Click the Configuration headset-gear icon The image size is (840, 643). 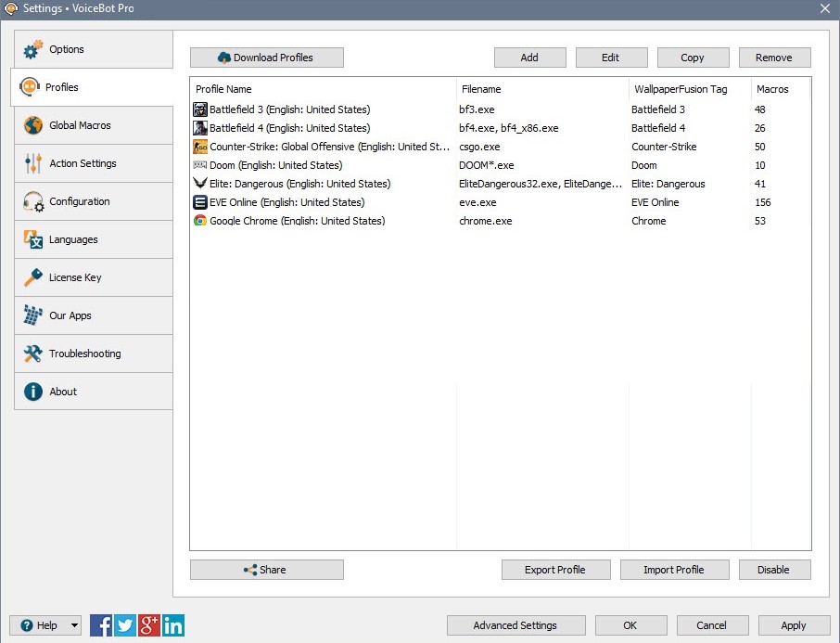click(x=33, y=201)
